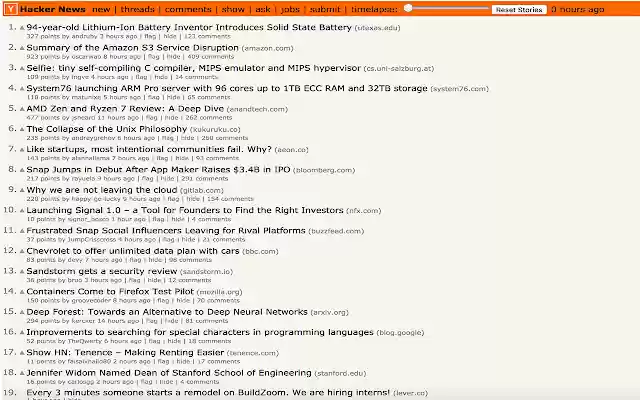Image resolution: width=640 pixels, height=400 pixels.
Task: Open the jobs section
Action: tap(290, 9)
